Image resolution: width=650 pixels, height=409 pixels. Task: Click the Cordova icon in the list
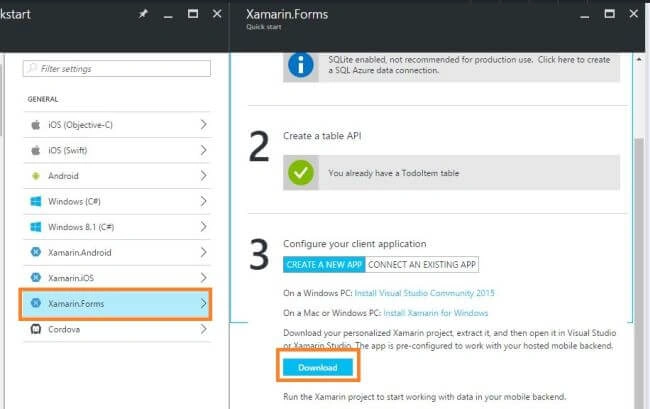pos(36,329)
